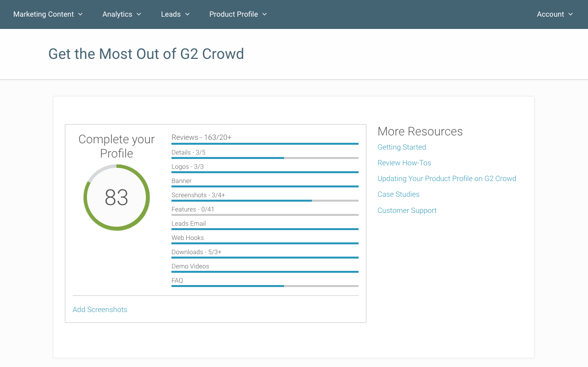This screenshot has height=367, width=588.
Task: Click the More Resources heading
Action: click(420, 131)
